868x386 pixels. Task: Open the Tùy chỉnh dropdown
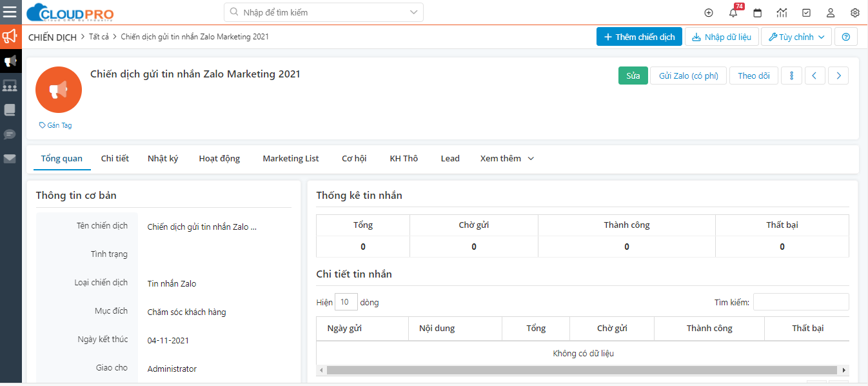(796, 37)
